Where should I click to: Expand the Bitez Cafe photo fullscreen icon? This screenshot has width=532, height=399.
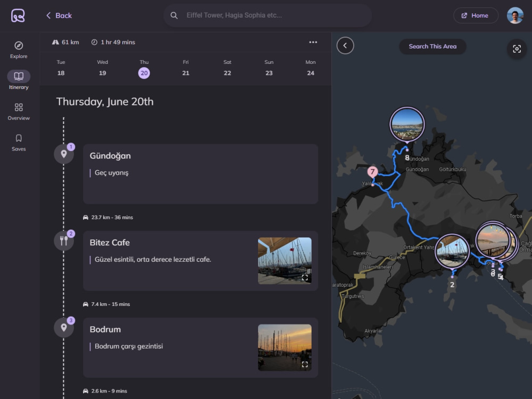click(x=305, y=278)
